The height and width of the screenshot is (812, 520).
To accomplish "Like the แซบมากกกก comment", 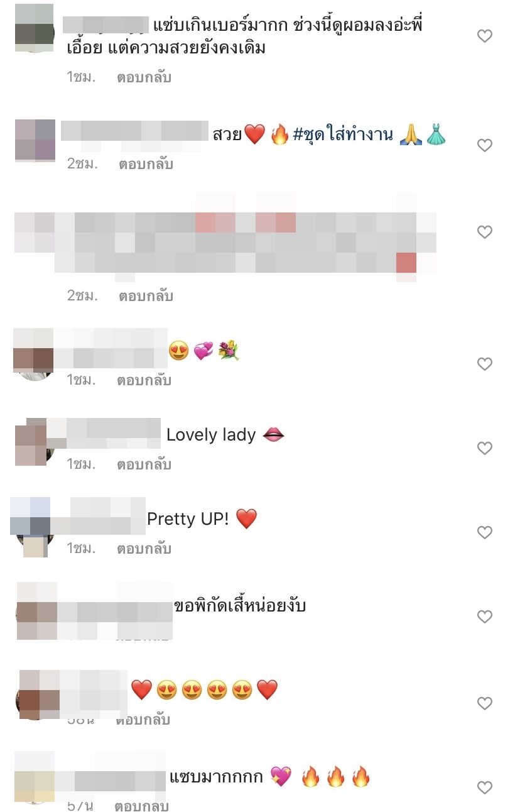I will pyautogui.click(x=484, y=787).
